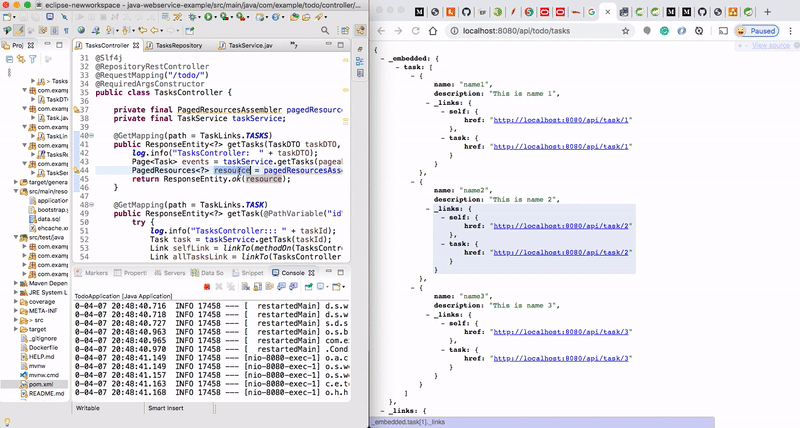Close the active Chrome tab
The width and height of the screenshot is (800, 428).
click(x=607, y=12)
